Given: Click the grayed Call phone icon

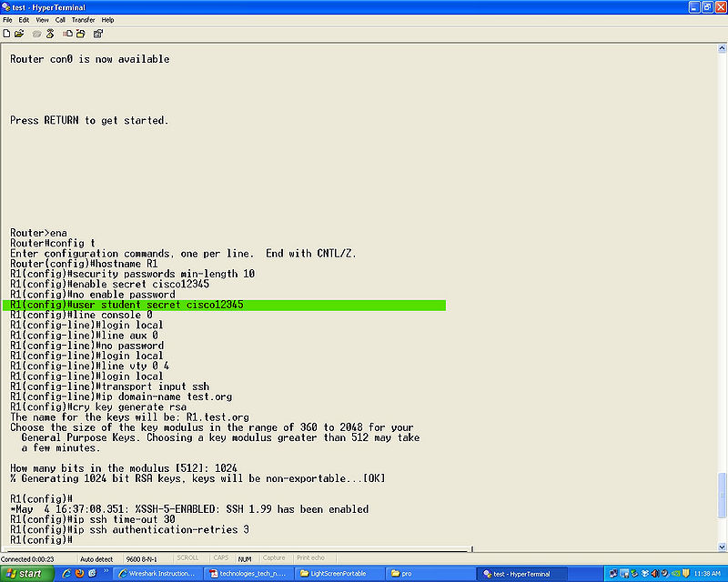Looking at the screenshot, I should tap(36, 34).
